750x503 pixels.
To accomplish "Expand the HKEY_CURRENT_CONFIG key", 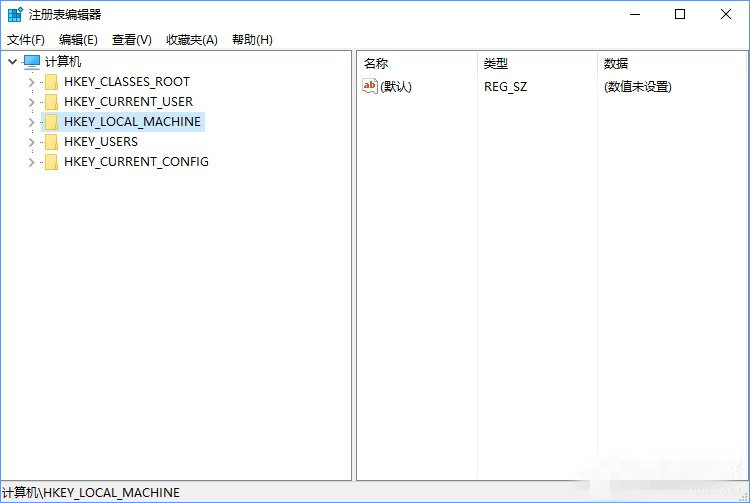I will (31, 162).
